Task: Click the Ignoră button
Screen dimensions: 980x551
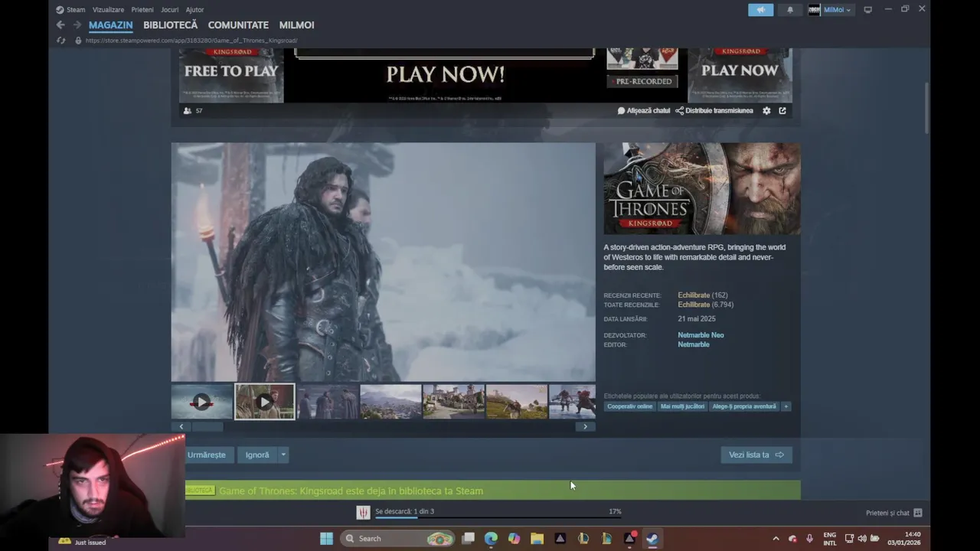Action: click(257, 455)
